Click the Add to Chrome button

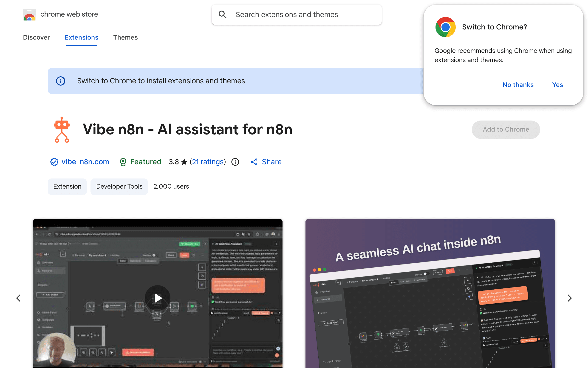click(x=506, y=129)
